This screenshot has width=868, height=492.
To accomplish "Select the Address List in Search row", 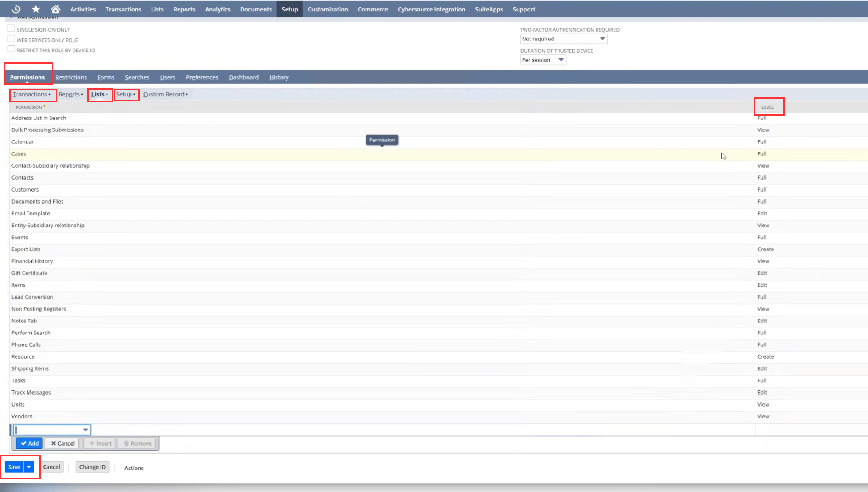I will coord(439,118).
